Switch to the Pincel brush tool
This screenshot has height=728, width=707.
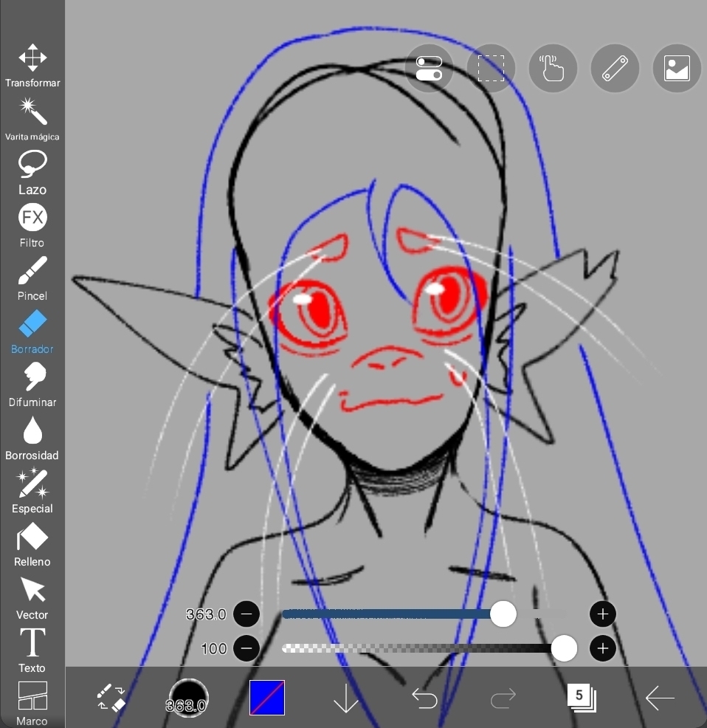tap(32, 278)
